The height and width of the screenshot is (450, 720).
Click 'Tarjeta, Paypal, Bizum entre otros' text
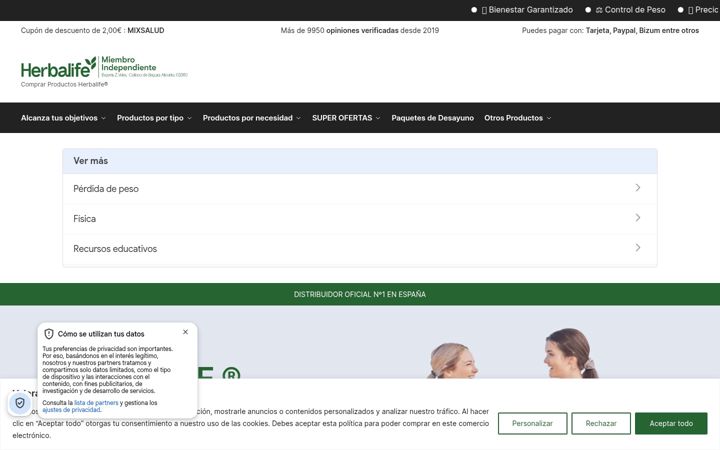tap(642, 30)
